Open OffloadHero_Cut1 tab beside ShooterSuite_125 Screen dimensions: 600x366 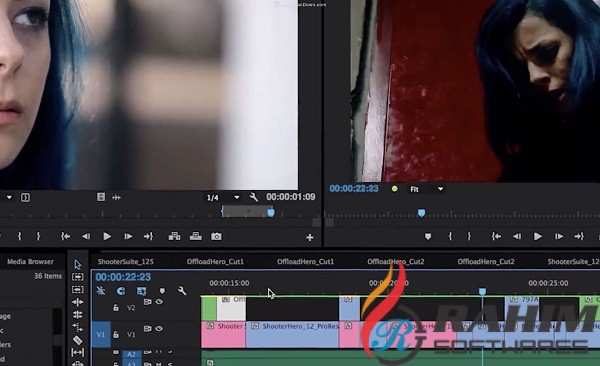215,262
